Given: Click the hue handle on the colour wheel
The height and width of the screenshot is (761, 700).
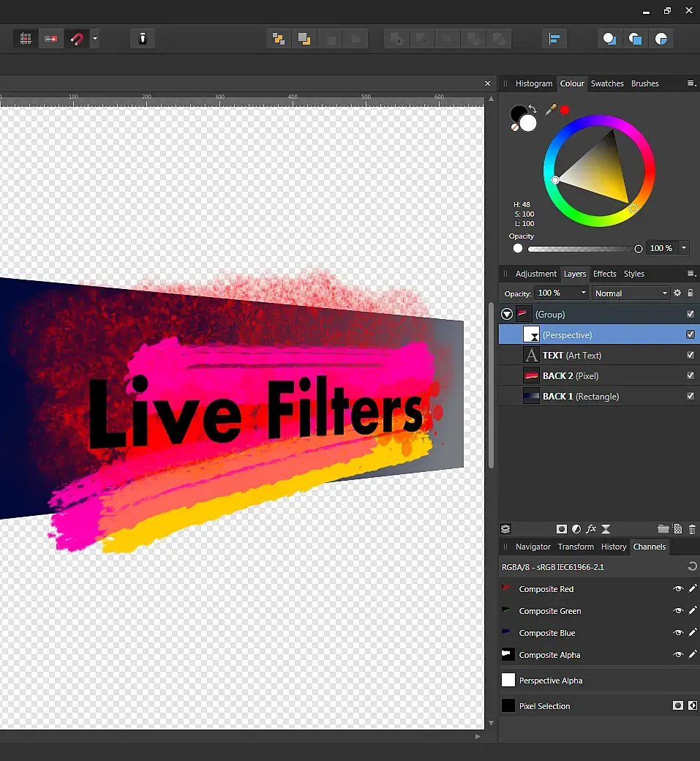Looking at the screenshot, I should point(633,209).
